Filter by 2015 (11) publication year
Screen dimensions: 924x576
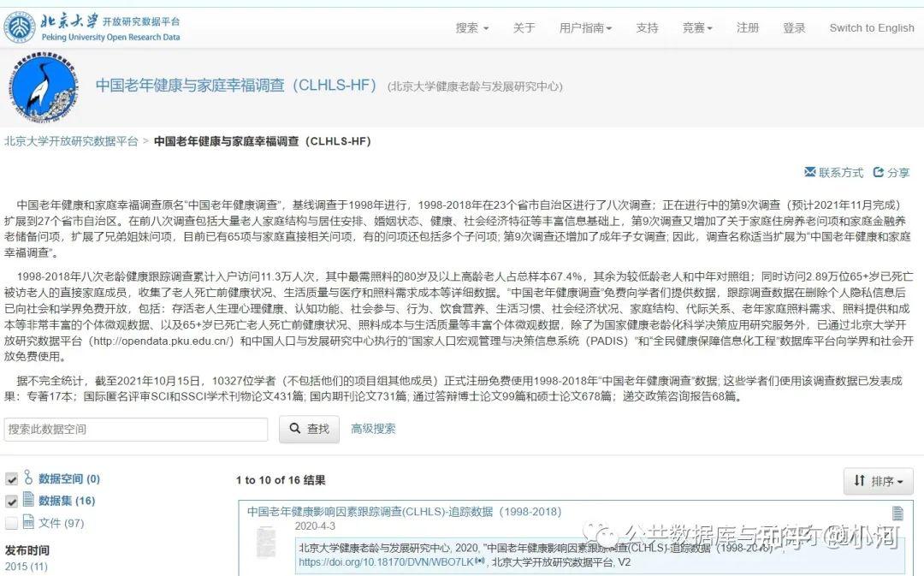(26, 567)
